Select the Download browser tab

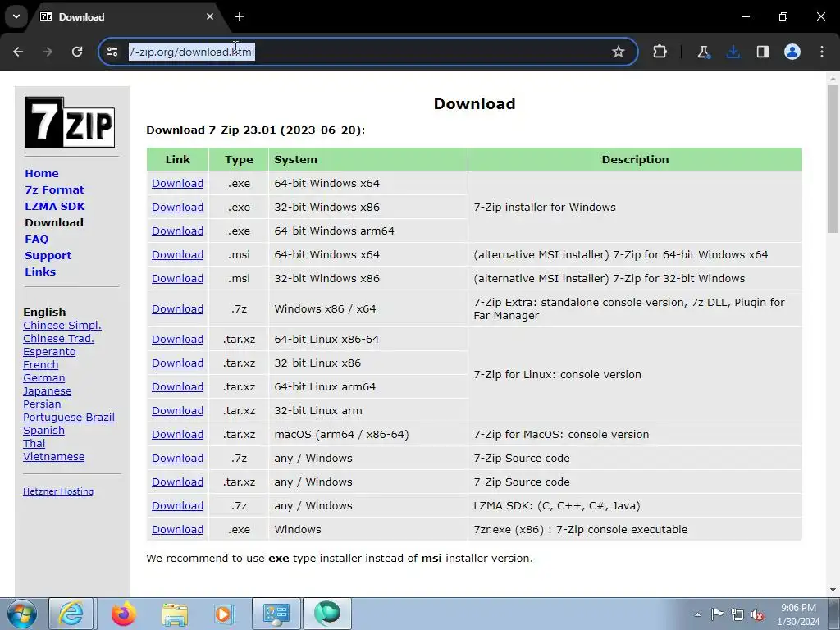pos(127,16)
